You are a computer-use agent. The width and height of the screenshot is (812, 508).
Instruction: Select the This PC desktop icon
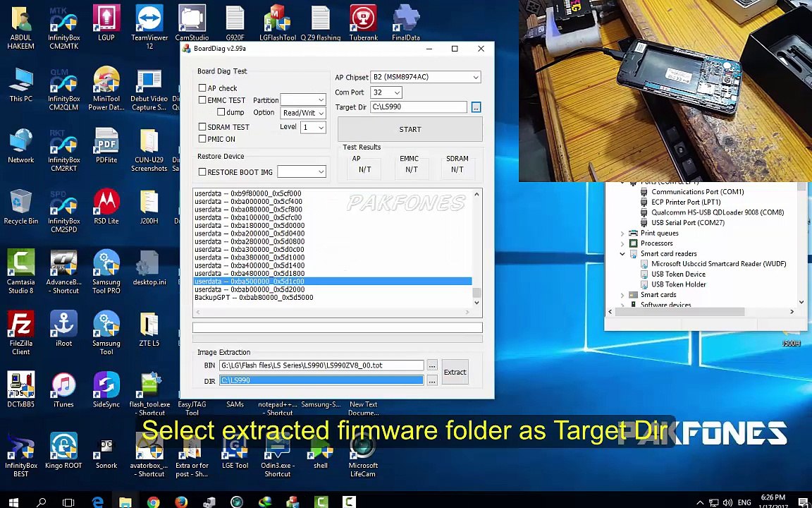coord(20,84)
